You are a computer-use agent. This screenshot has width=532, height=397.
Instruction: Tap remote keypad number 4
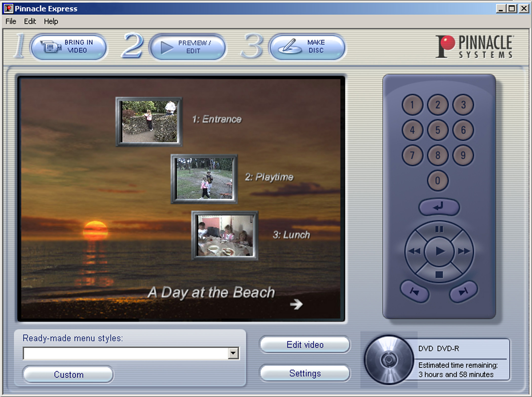[x=412, y=130]
